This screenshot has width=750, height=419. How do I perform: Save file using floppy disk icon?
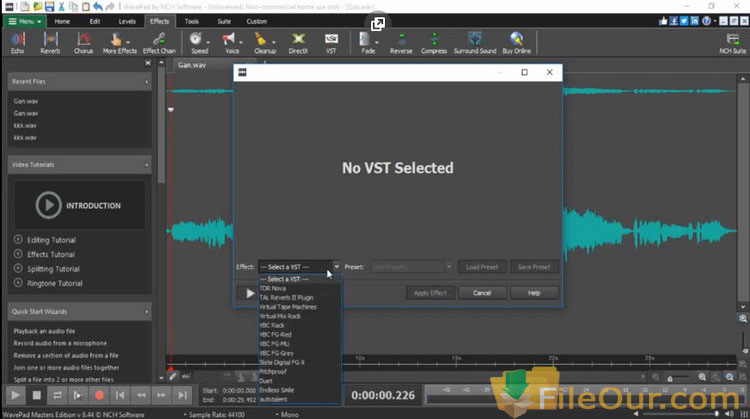[49, 6]
